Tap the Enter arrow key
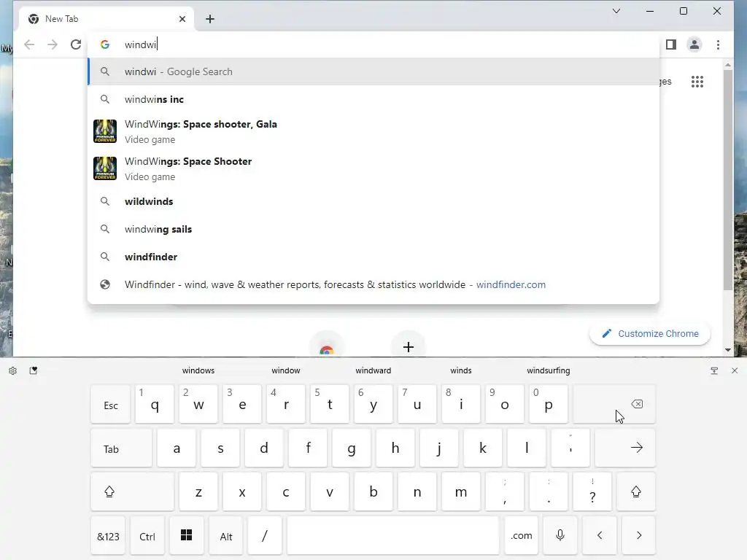The image size is (747, 560). pos(625,448)
